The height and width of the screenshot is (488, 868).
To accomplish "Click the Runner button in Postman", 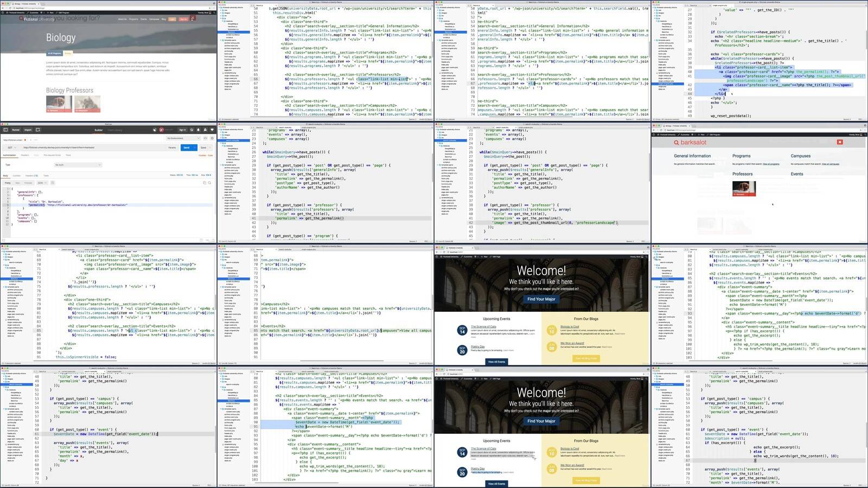I will click(x=16, y=130).
